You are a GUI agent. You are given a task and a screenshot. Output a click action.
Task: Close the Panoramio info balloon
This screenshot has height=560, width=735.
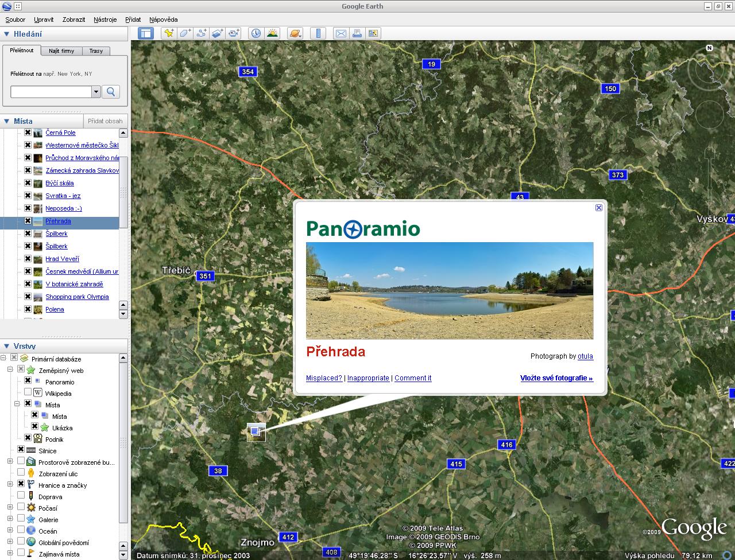tap(599, 208)
